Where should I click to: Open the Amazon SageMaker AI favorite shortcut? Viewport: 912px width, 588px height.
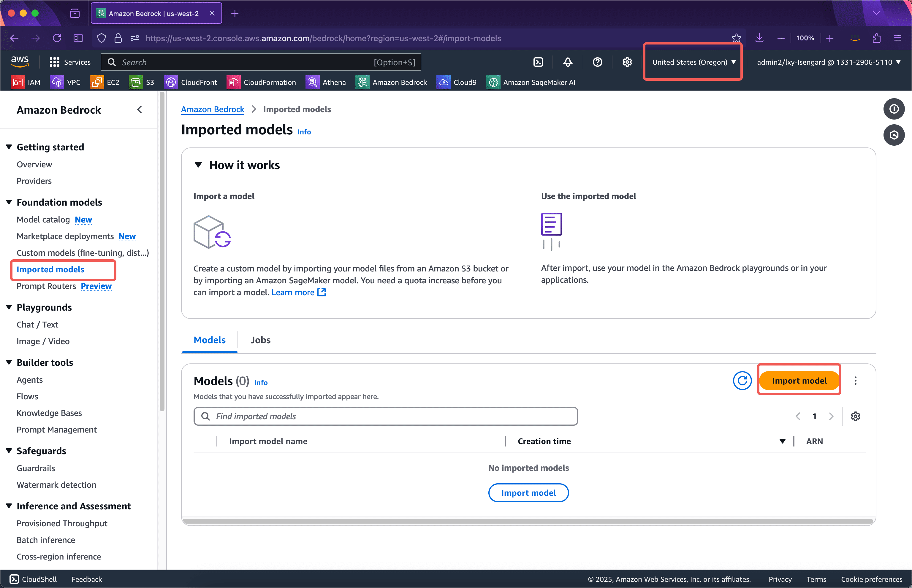(531, 82)
